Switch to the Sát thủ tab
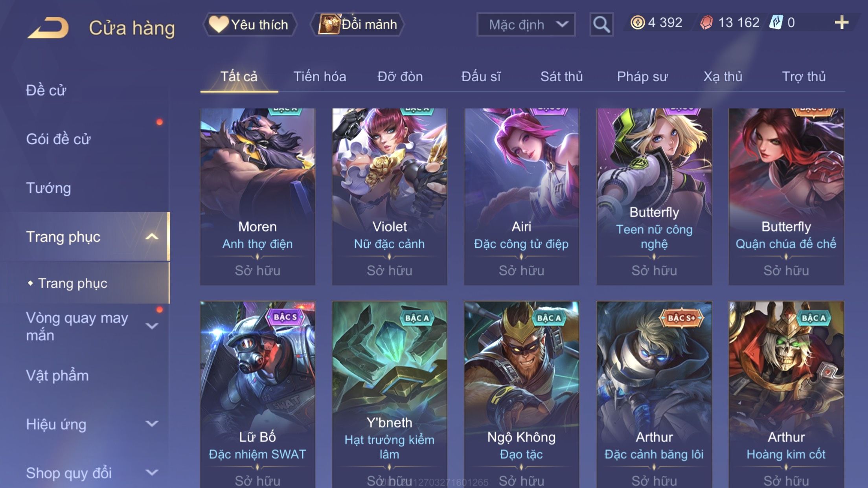Image resolution: width=868 pixels, height=488 pixels. 561,76
